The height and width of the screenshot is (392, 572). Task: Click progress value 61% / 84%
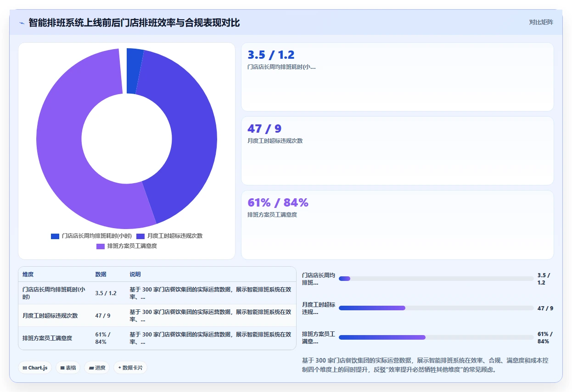(545, 338)
